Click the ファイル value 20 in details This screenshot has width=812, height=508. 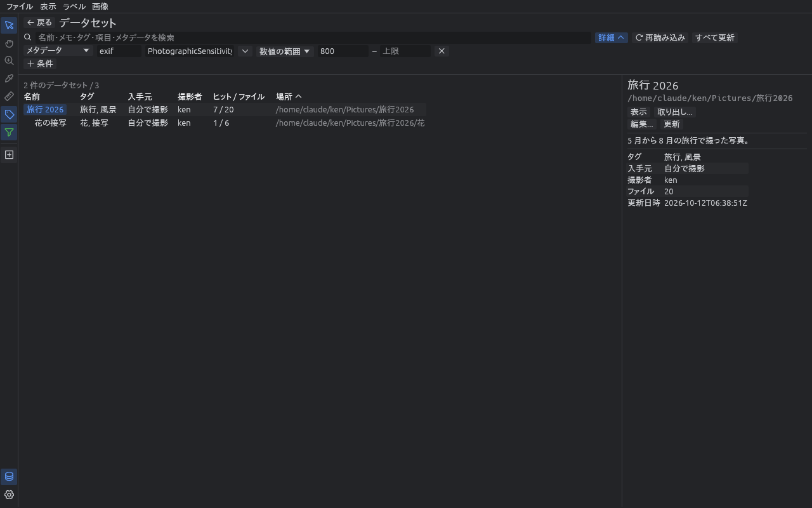[x=669, y=192]
